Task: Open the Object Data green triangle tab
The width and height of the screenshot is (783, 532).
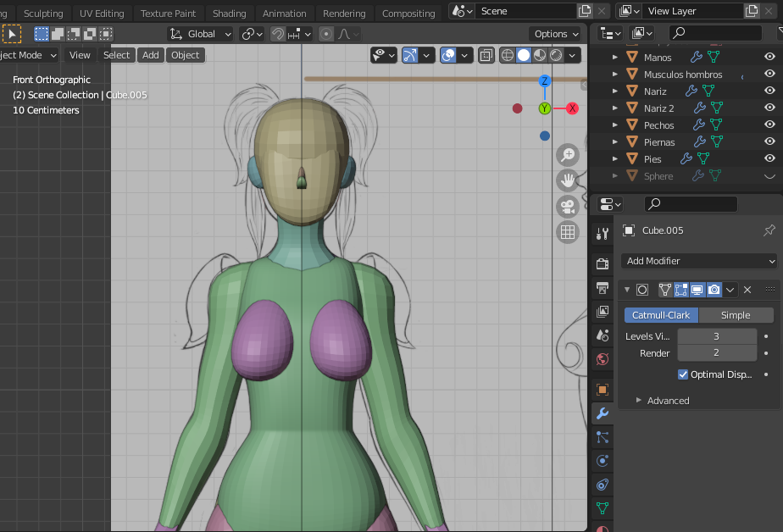Action: 603,508
